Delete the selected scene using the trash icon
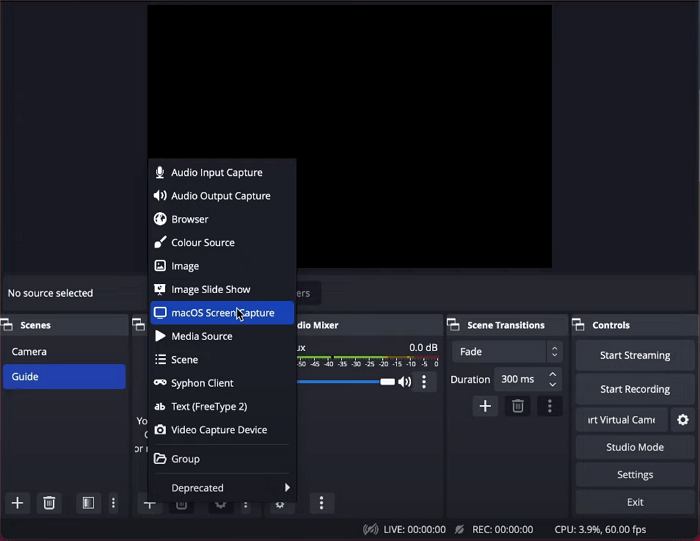 [x=50, y=503]
